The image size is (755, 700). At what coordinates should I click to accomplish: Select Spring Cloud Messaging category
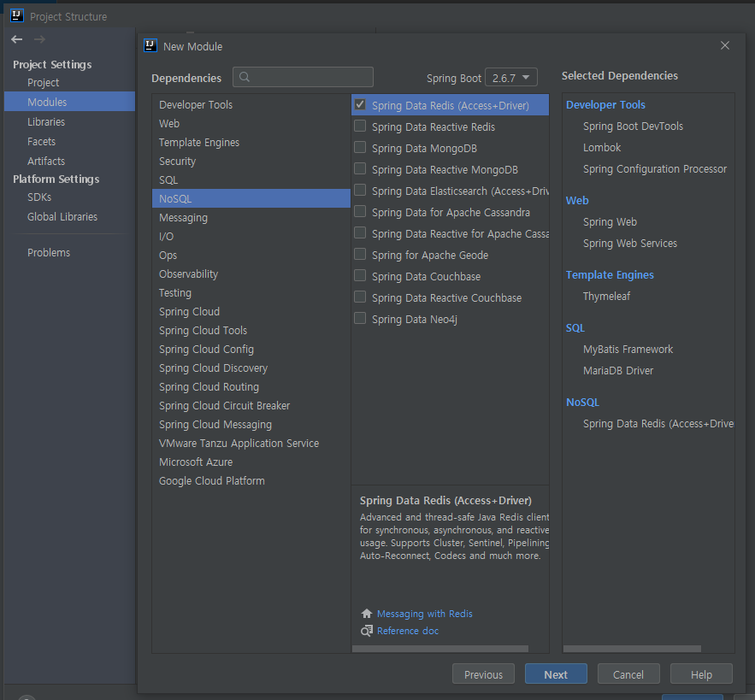(x=251, y=424)
